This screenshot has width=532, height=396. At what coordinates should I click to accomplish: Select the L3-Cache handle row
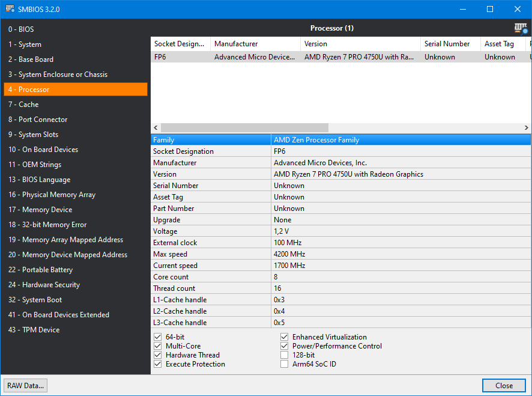(x=340, y=323)
